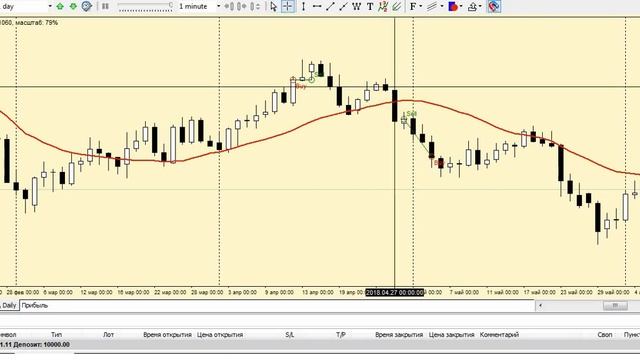This screenshot has width=640, height=360.
Task: Click the Комментарий column header
Action: click(499, 335)
